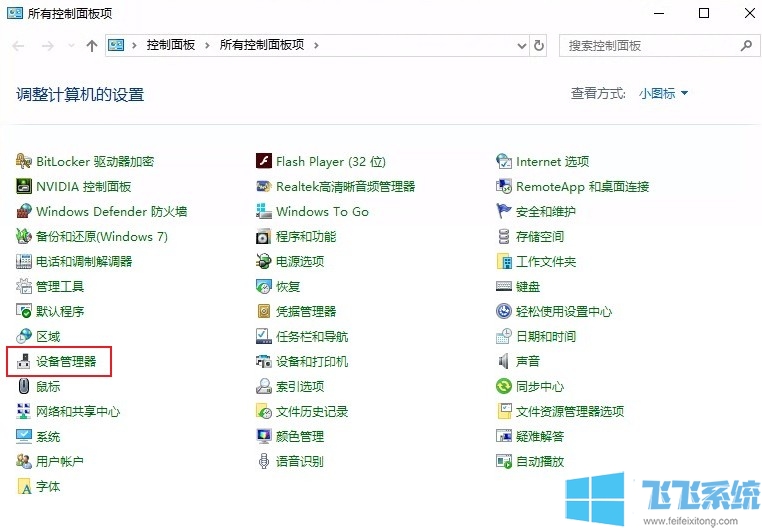The width and height of the screenshot is (762, 528).
Task: Click 用户帐户 icon
Action: [24, 461]
